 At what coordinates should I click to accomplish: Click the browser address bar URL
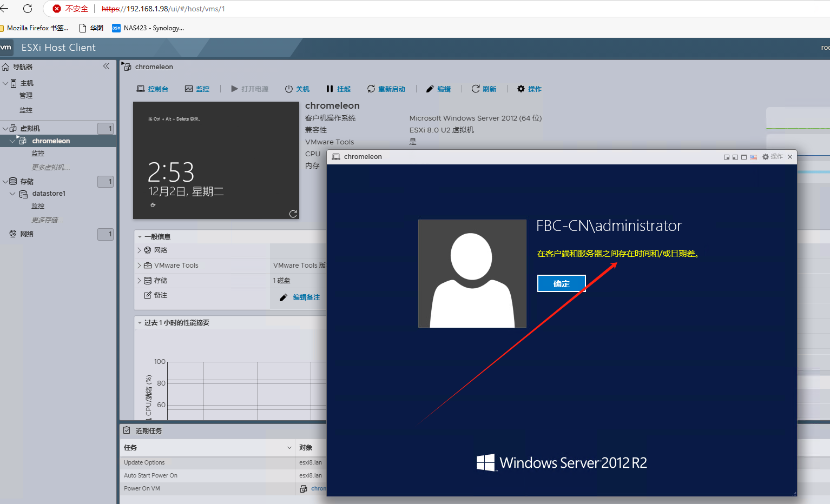point(163,9)
